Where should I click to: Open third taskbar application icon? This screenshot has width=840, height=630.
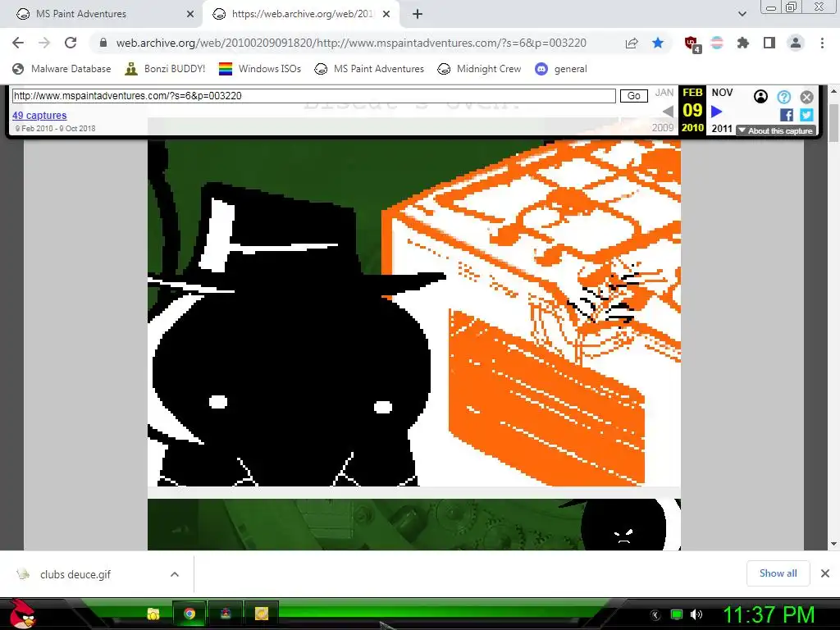click(x=226, y=614)
